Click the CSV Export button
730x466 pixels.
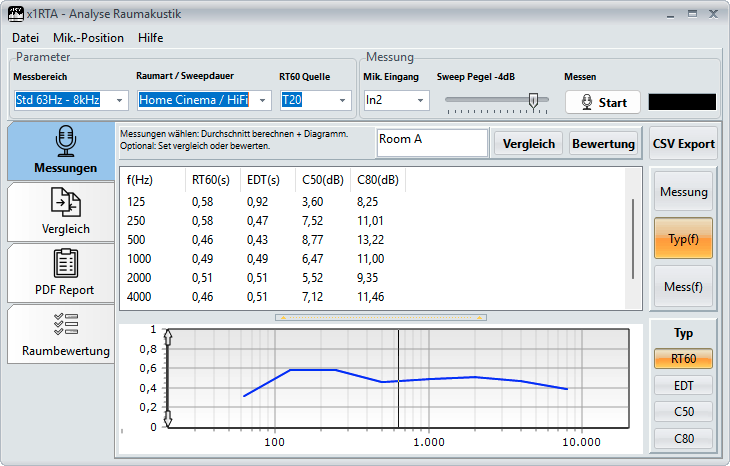(683, 143)
